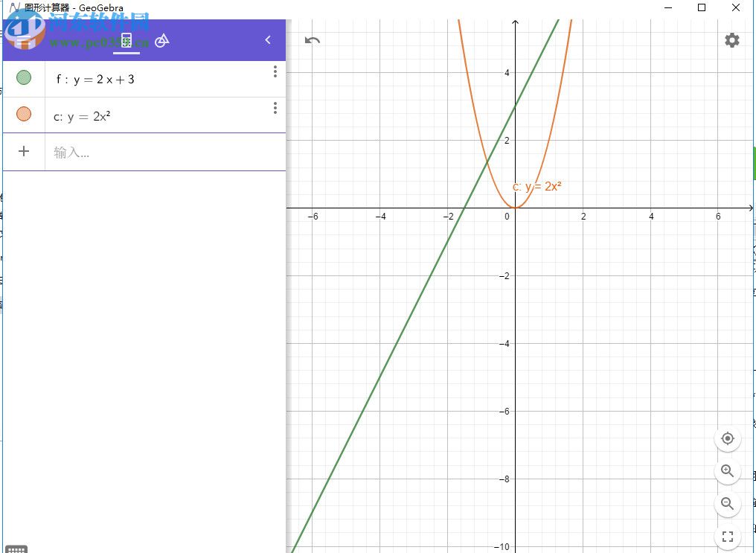Reset to standard view
Screen dimensions: 756x553
pyautogui.click(x=728, y=438)
